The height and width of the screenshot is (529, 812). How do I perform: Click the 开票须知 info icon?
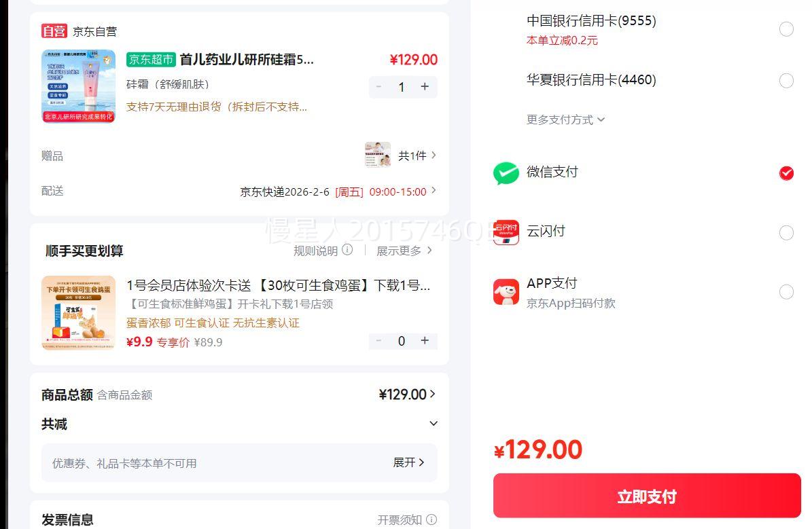tap(431, 520)
